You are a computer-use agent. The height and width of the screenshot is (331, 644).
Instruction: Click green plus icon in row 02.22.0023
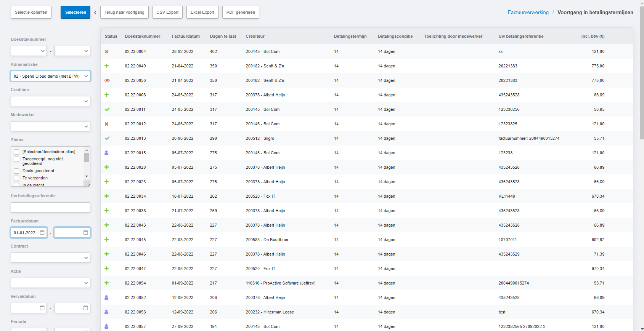107,182
